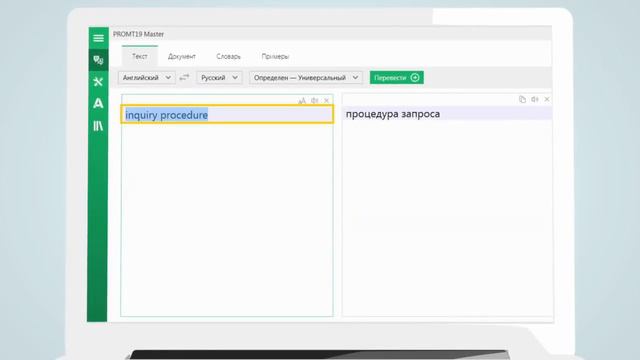Swap source and target languages
The height and width of the screenshot is (360, 640).
coord(184,78)
